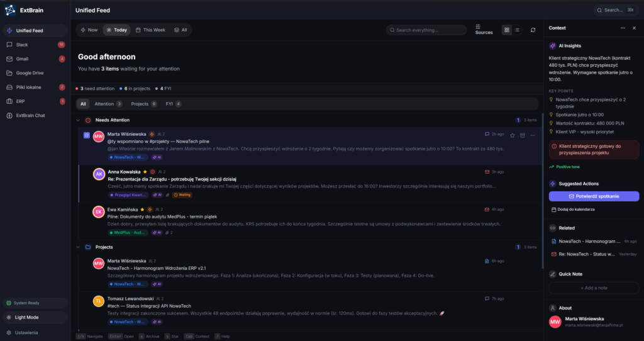Switch to list view layout
The width and height of the screenshot is (644, 341).
point(517,30)
